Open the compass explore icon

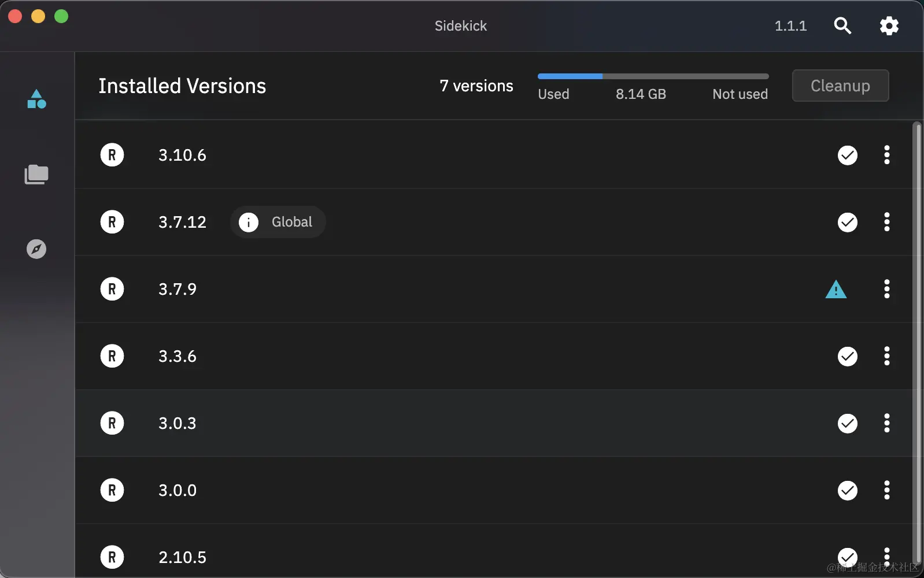(36, 249)
